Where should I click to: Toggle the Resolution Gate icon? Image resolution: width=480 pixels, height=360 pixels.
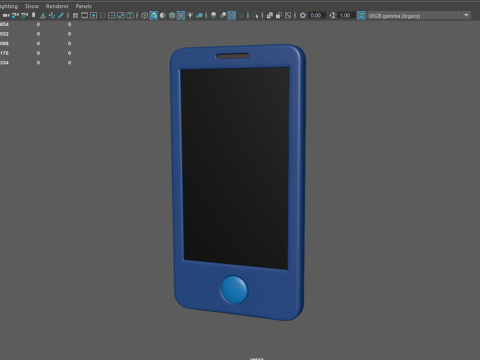click(x=94, y=15)
